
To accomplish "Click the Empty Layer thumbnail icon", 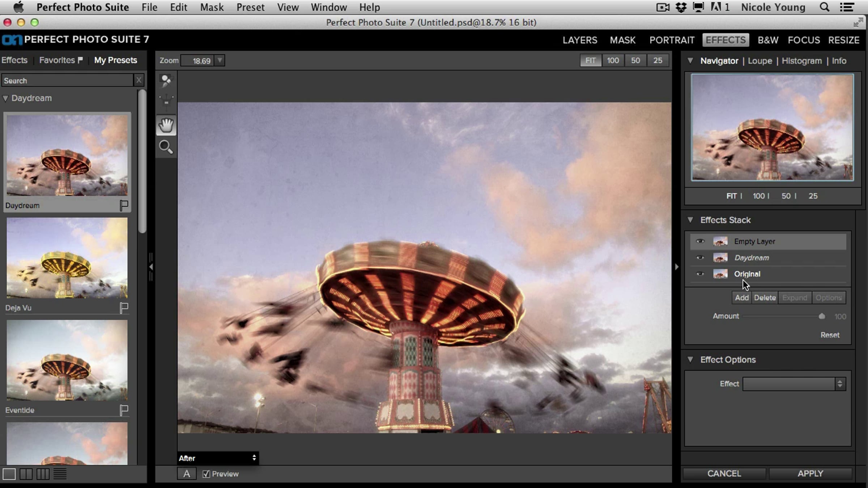I will [x=720, y=241].
